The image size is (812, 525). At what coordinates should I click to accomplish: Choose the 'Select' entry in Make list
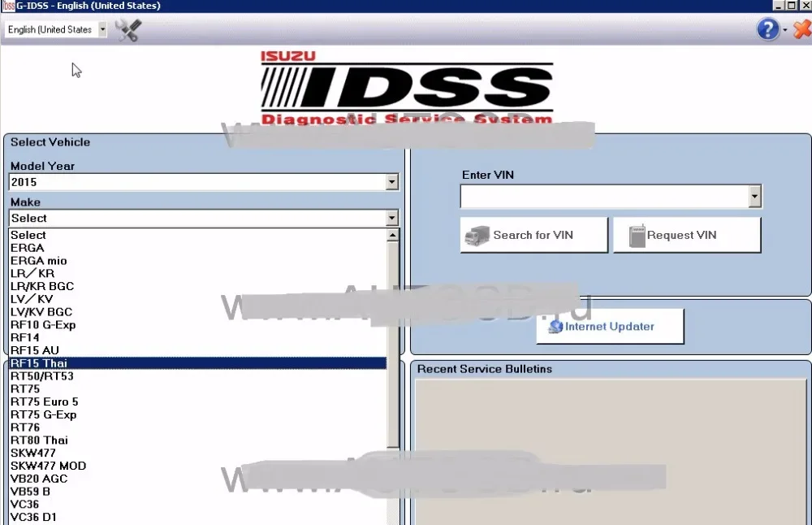(197, 236)
